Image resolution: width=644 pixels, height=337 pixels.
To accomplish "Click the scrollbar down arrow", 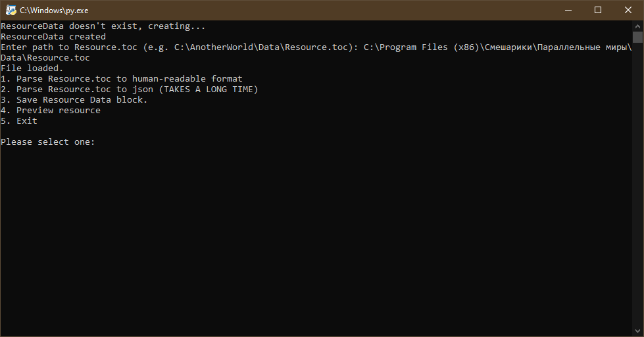I will point(637,330).
